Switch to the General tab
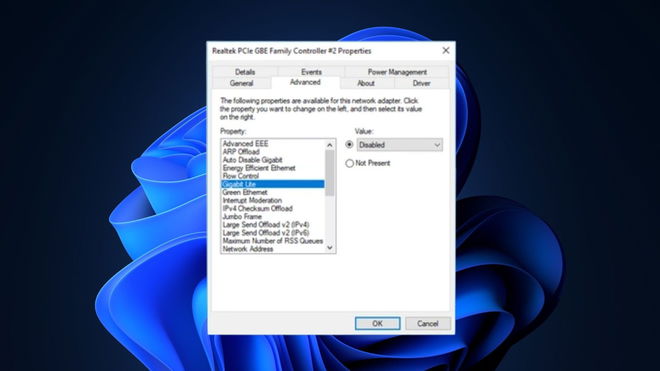This screenshot has height=371, width=660. coord(242,83)
